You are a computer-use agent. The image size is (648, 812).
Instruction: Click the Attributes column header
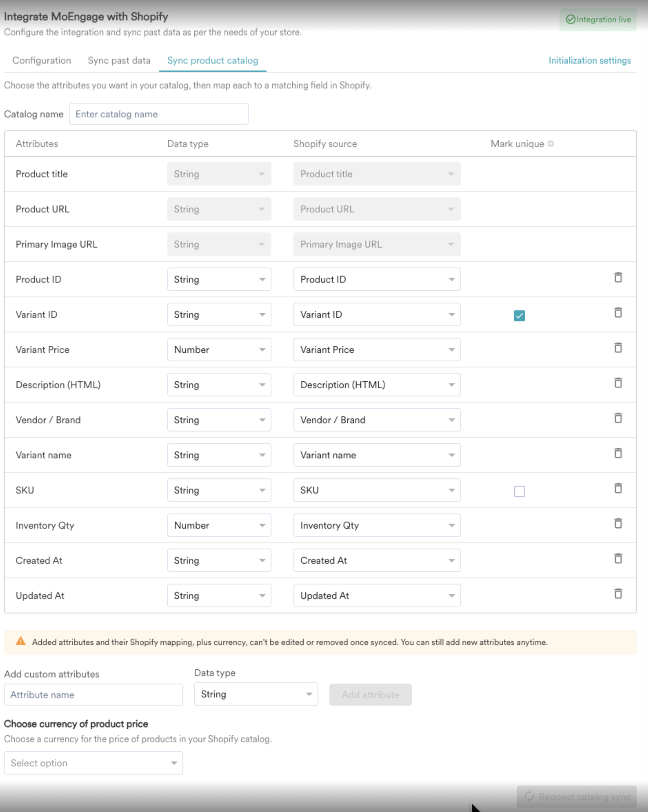point(37,144)
